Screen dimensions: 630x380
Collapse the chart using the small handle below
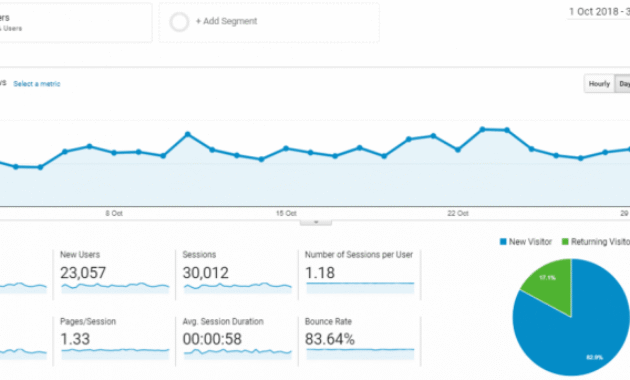point(316,222)
